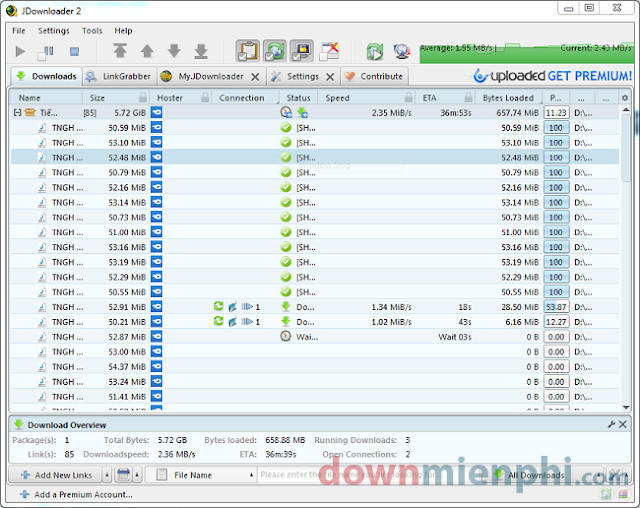
Task: Open the Help menu
Action: click(123, 31)
